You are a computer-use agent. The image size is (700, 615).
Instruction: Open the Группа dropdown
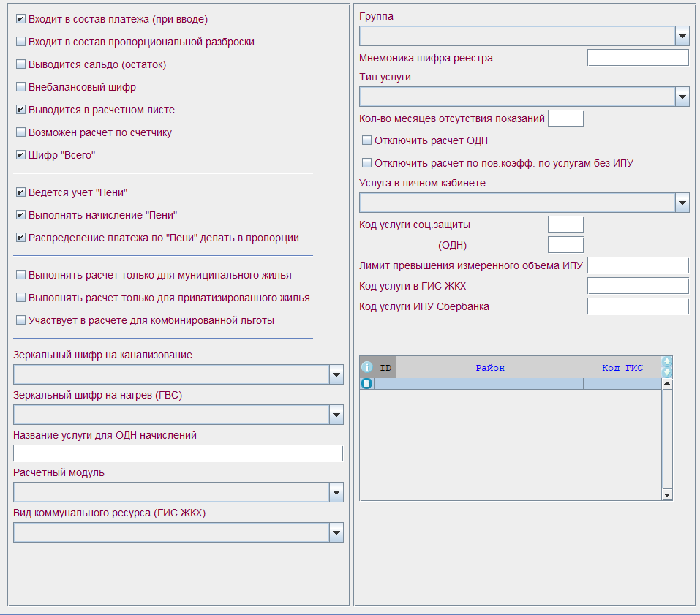[x=682, y=36]
